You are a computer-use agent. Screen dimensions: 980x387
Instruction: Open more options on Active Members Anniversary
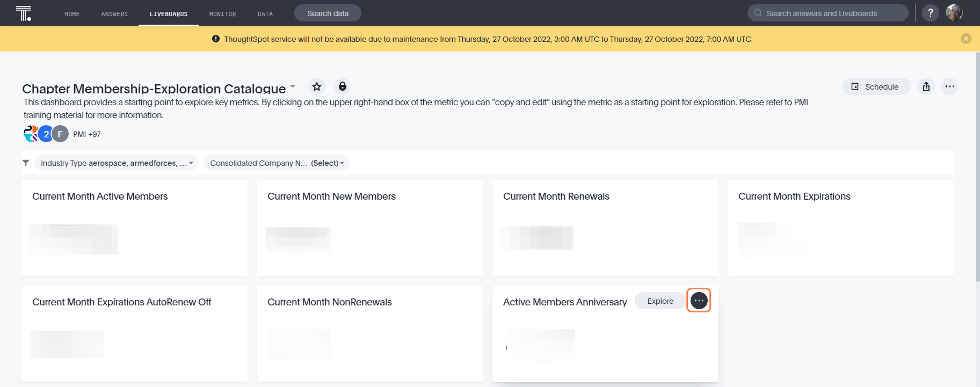[699, 301]
